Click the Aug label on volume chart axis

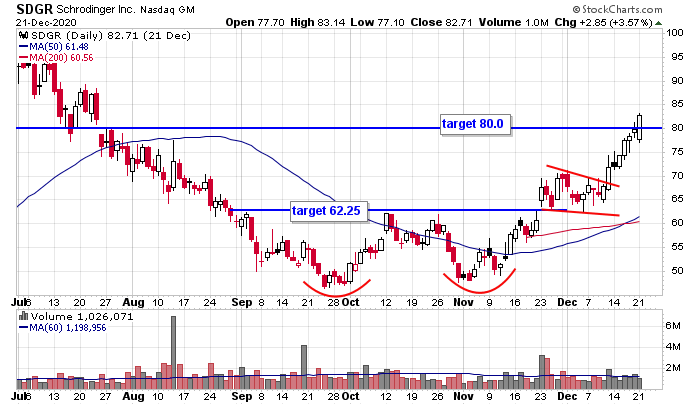click(133, 397)
